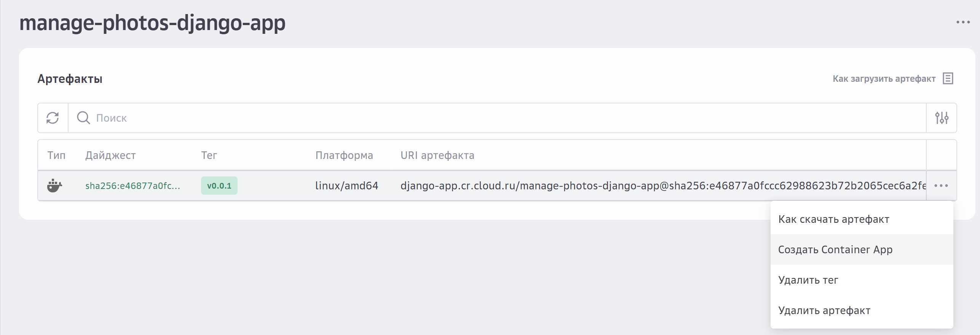Choose 'Удалить артефакт' from context menu
The image size is (980, 335).
coord(824,310)
